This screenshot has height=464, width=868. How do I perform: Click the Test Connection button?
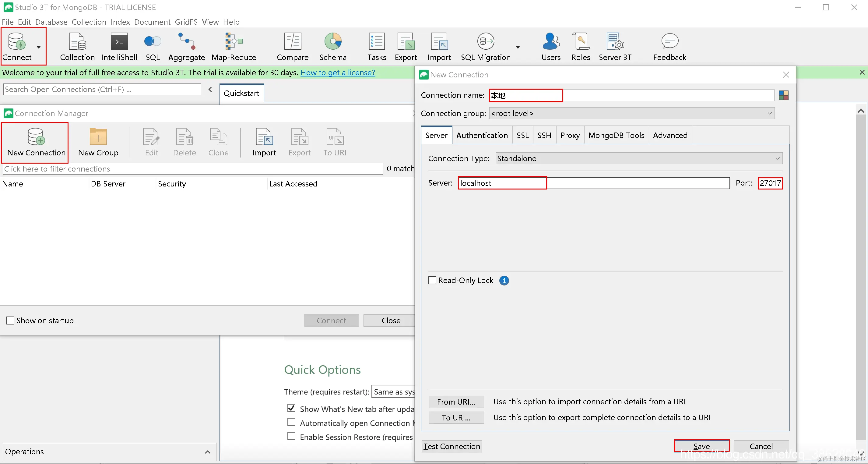click(x=452, y=446)
